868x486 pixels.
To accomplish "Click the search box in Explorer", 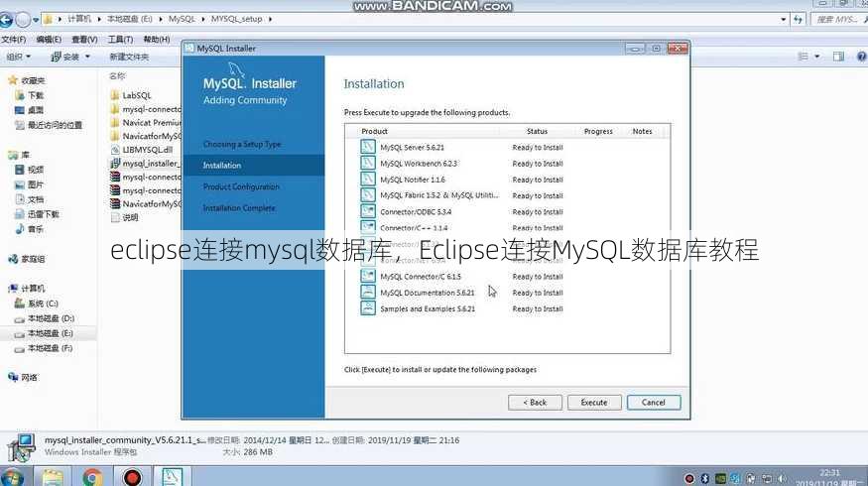I will tap(838, 20).
